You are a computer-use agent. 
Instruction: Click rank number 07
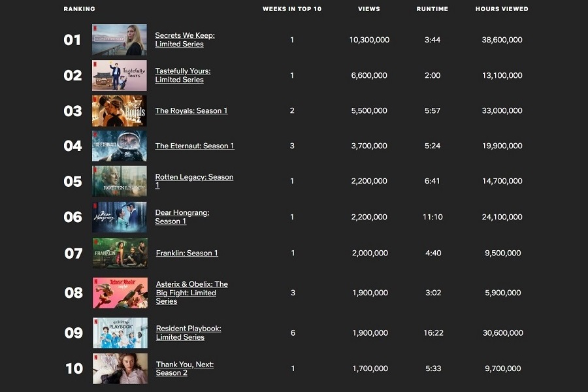pos(73,253)
